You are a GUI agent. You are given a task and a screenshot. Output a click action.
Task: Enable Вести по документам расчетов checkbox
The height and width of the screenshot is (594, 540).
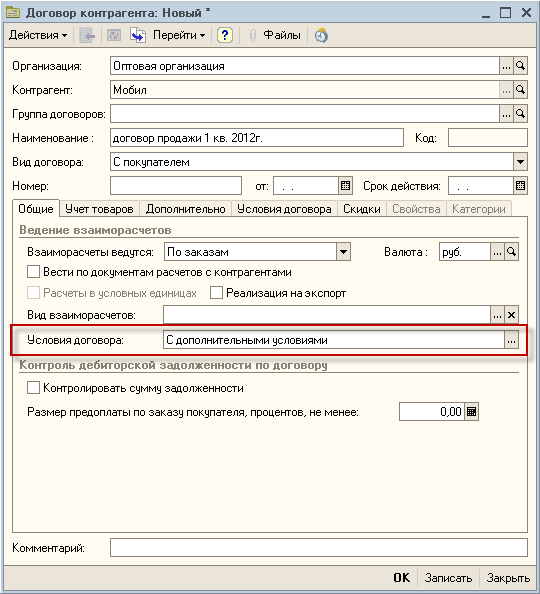pyautogui.click(x=33, y=272)
